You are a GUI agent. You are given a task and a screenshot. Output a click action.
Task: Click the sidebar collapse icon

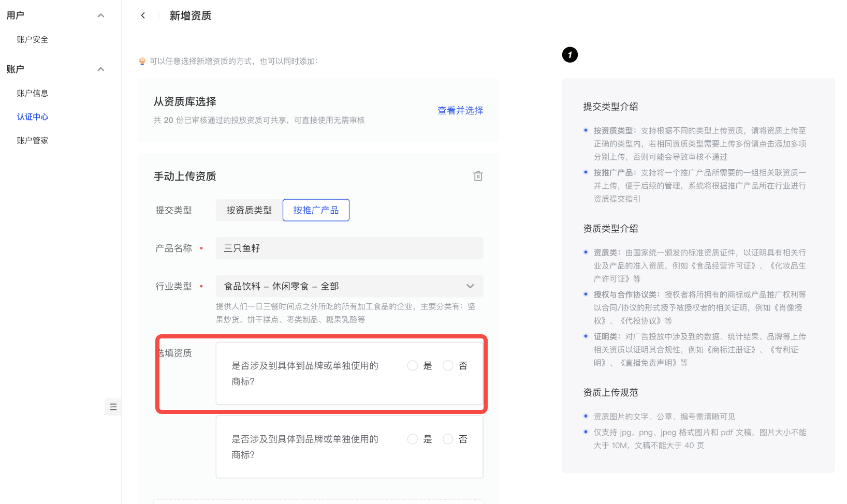click(113, 407)
